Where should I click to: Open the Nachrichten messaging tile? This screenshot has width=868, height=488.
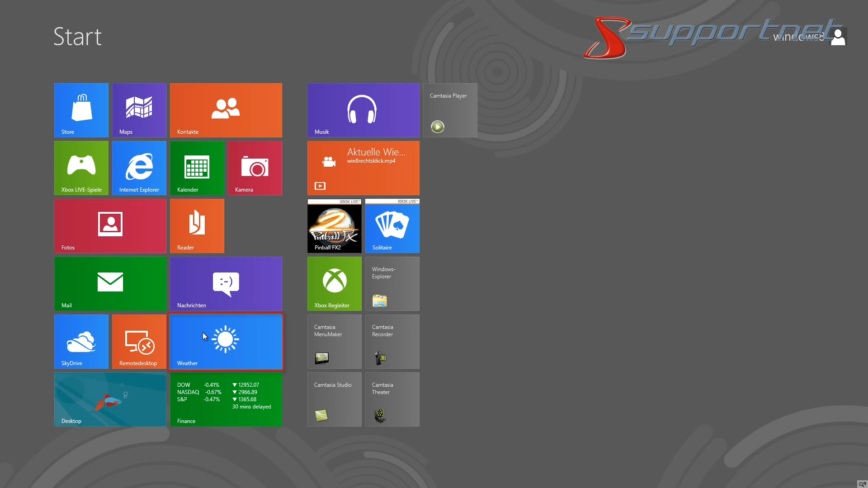coord(226,284)
